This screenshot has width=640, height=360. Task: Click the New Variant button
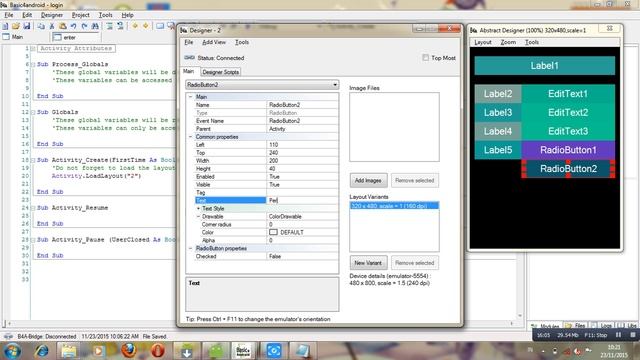tap(368, 263)
